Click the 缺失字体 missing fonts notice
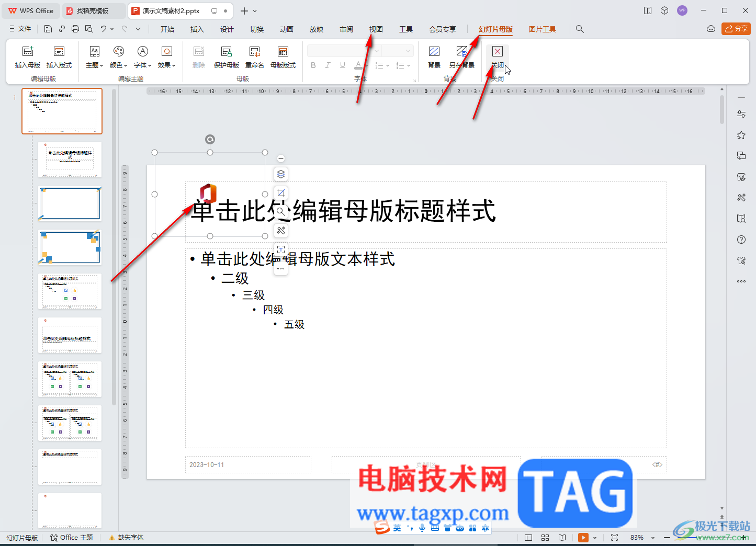756x546 pixels. [x=126, y=538]
